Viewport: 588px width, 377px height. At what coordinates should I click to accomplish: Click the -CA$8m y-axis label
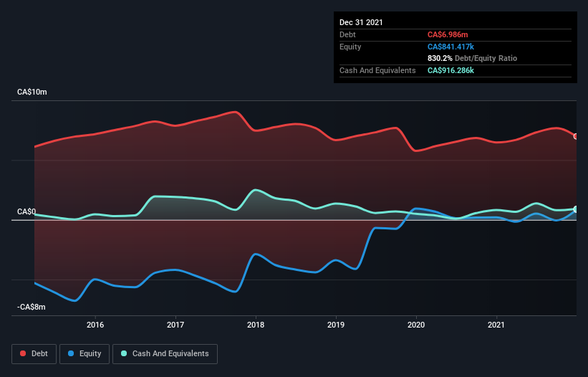click(x=31, y=307)
